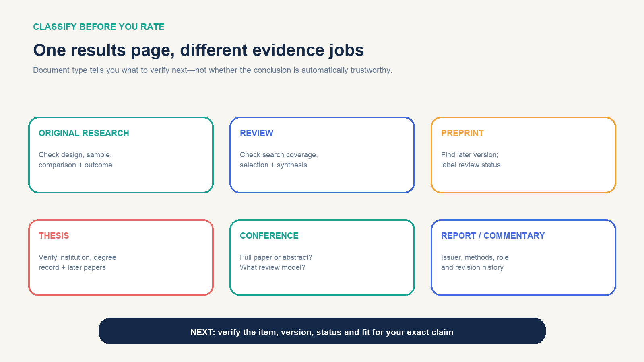Click 'Check design, sample, comparison + outcome' text

[75, 160]
